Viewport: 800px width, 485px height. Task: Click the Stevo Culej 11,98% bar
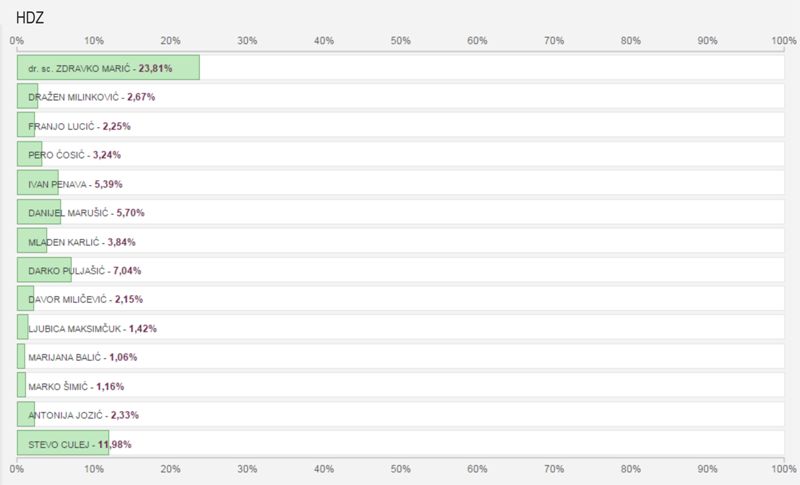[63, 443]
